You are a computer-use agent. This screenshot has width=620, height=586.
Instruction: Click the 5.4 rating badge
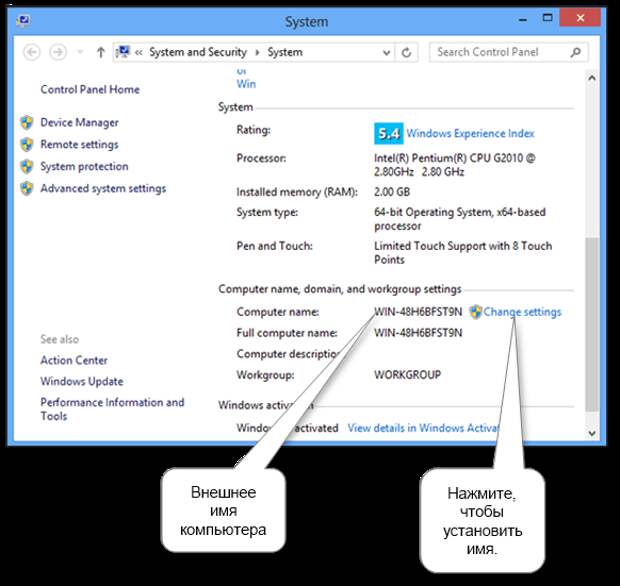pos(389,134)
